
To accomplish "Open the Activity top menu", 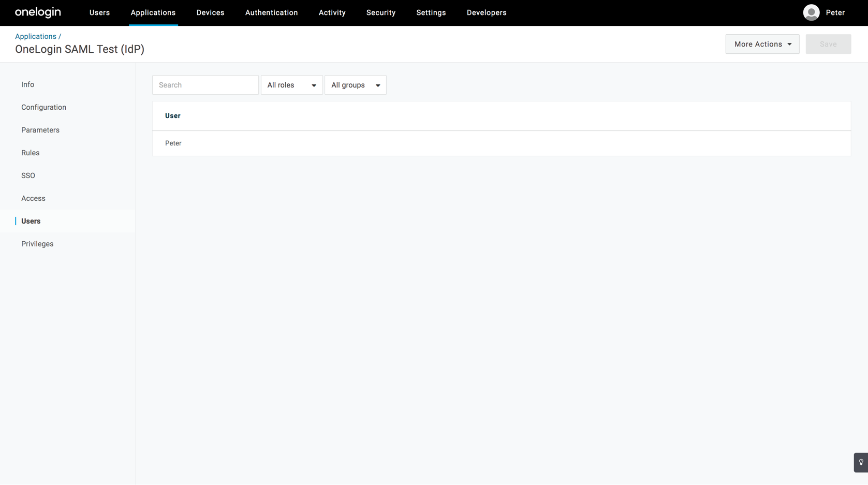I will [x=332, y=12].
